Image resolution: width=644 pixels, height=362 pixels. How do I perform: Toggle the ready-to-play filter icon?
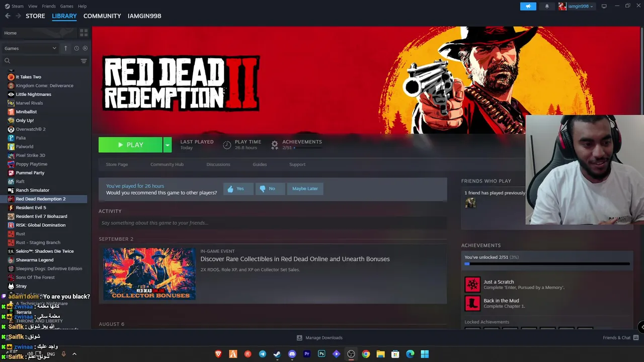click(x=85, y=48)
